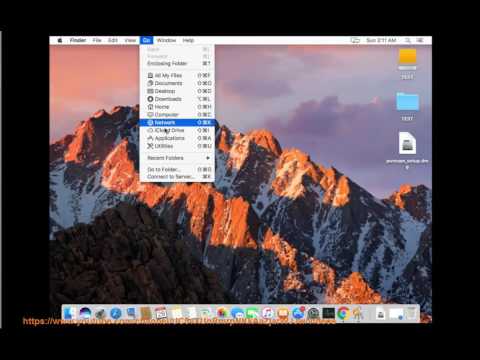Select the highlighted Network menu item

click(x=177, y=122)
